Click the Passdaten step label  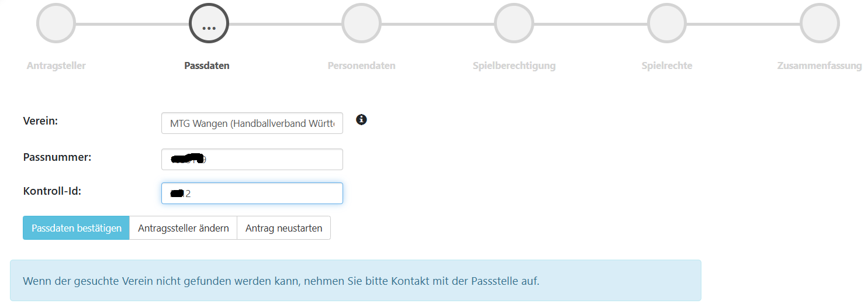click(207, 65)
